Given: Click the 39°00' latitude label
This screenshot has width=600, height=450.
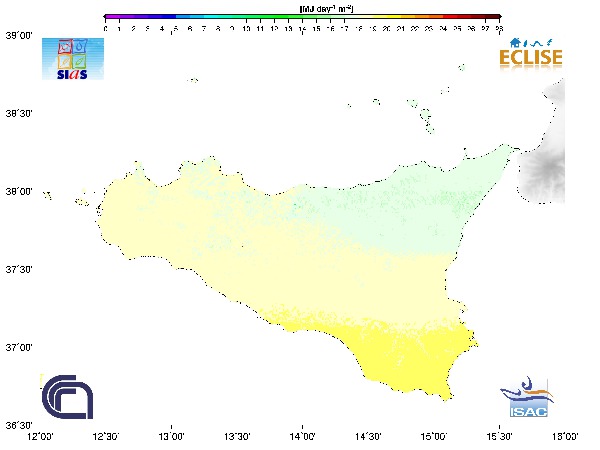Looking at the screenshot, I should pos(18,36).
